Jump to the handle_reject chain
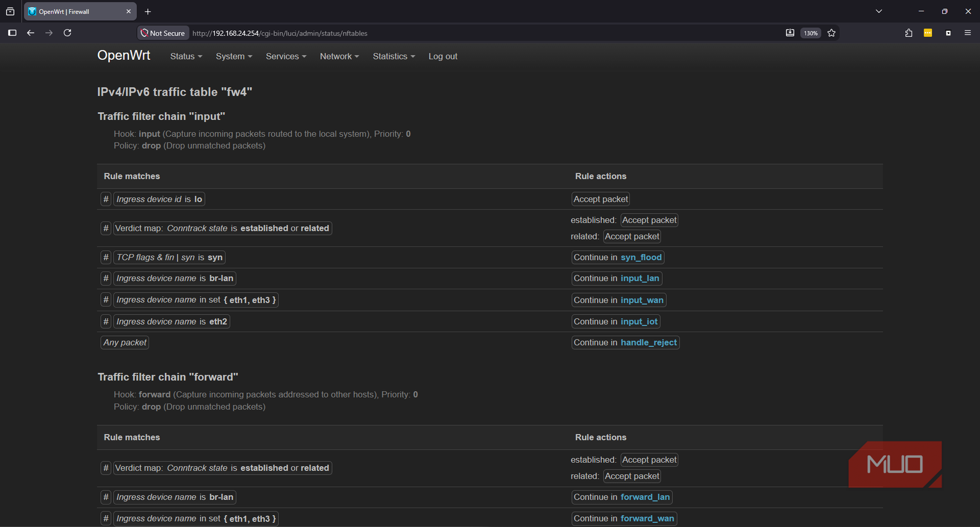Viewport: 980px width, 527px height. point(649,342)
